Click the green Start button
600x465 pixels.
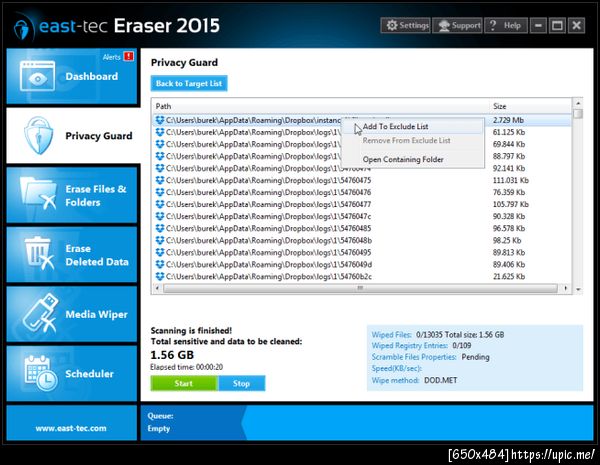184,383
